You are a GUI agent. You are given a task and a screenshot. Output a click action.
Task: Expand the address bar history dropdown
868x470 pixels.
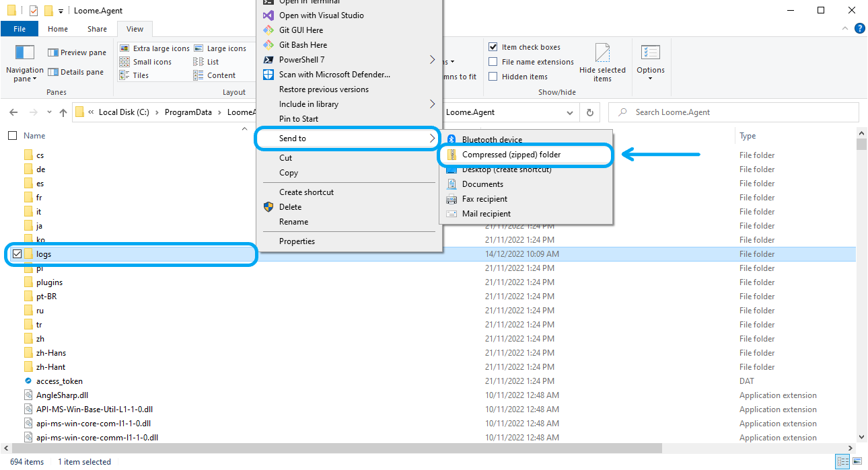point(571,112)
